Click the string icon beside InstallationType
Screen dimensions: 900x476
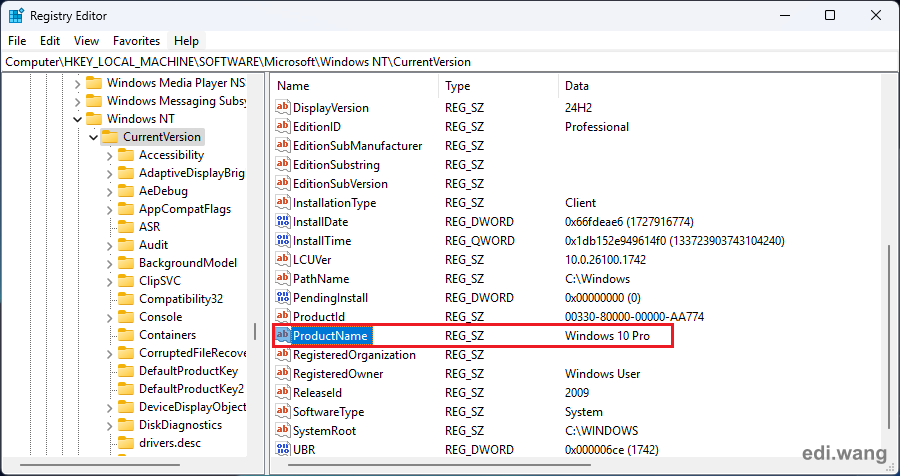click(x=282, y=202)
